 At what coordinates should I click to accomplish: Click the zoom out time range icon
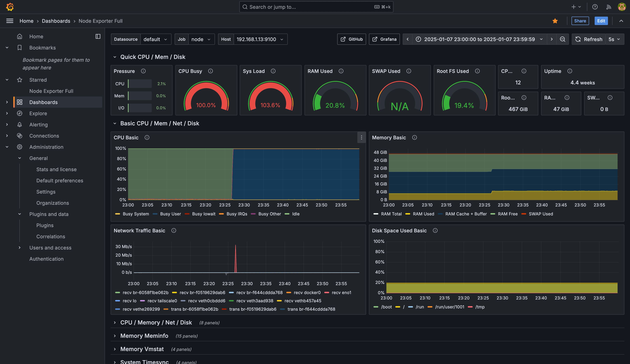point(562,39)
